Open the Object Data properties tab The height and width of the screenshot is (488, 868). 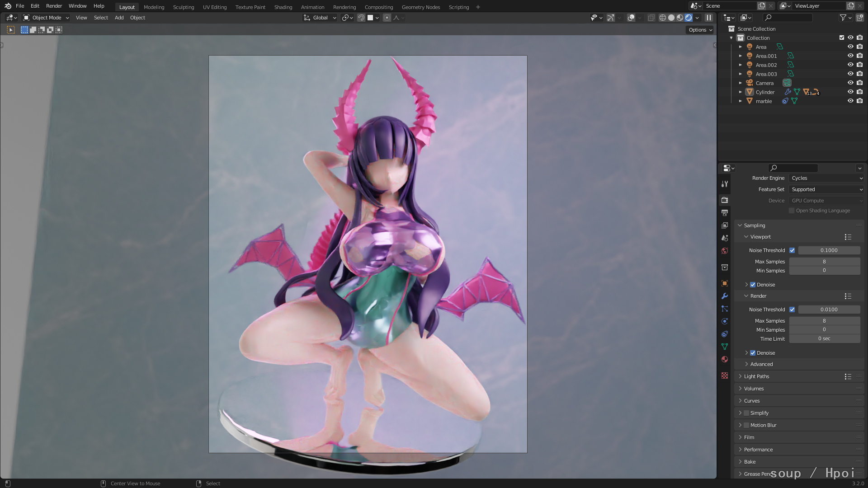725,347
